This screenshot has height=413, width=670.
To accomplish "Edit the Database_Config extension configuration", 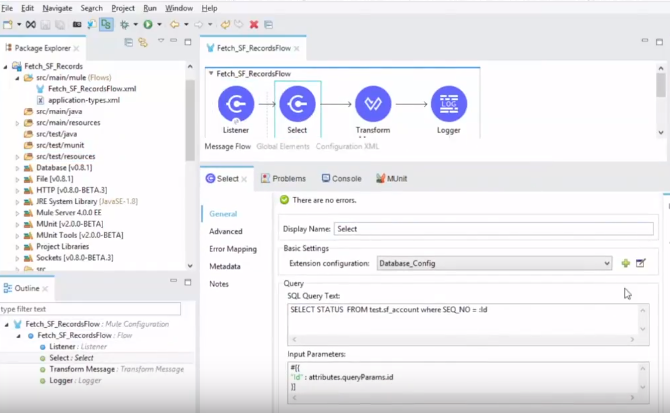I will tap(641, 263).
